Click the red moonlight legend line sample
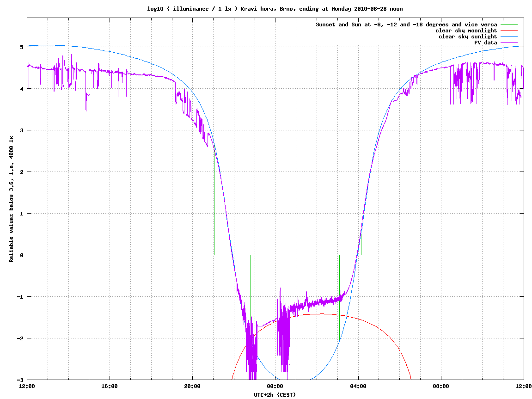This screenshot has height=399, width=532. (x=509, y=31)
